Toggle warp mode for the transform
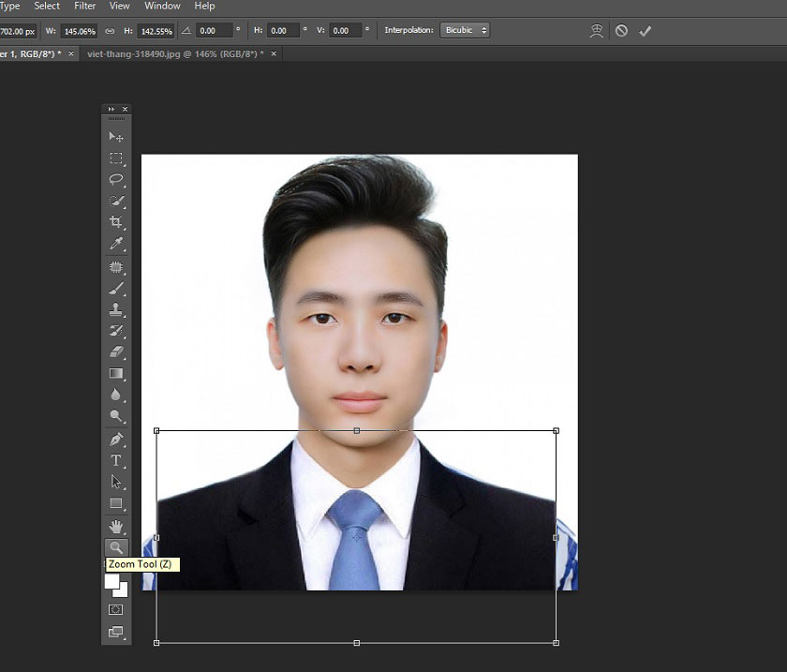787x672 pixels. (596, 31)
